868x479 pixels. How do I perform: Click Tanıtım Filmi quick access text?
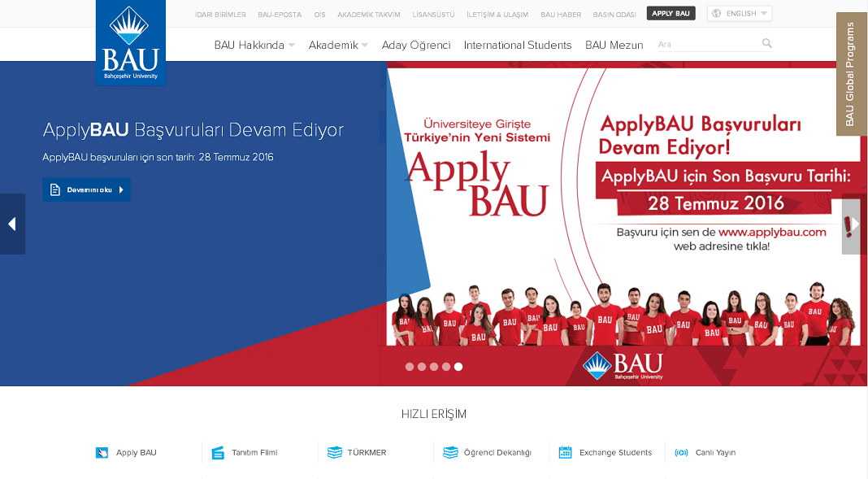(254, 452)
